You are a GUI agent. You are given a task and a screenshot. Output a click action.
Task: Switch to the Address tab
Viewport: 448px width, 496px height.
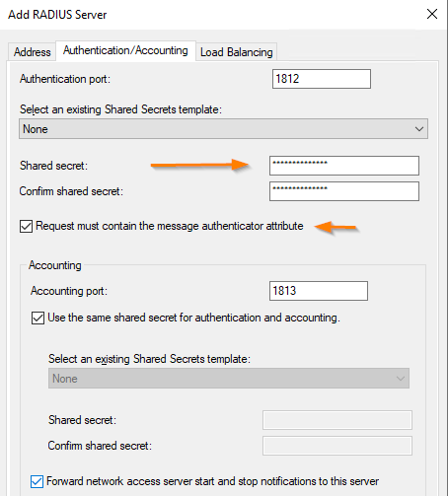tap(32, 52)
